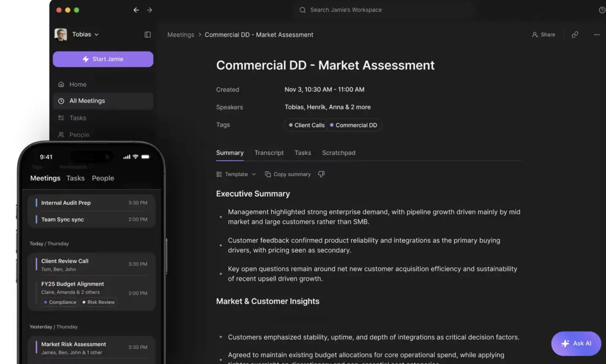This screenshot has height=364, width=606.
Task: Open the Tasks tab in meeting
Action: pyautogui.click(x=303, y=153)
